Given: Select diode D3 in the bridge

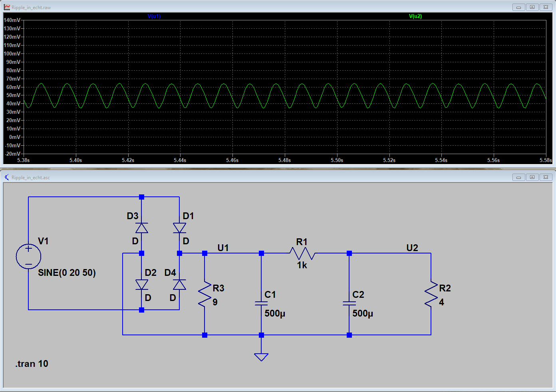Looking at the screenshot, I should point(141,228).
